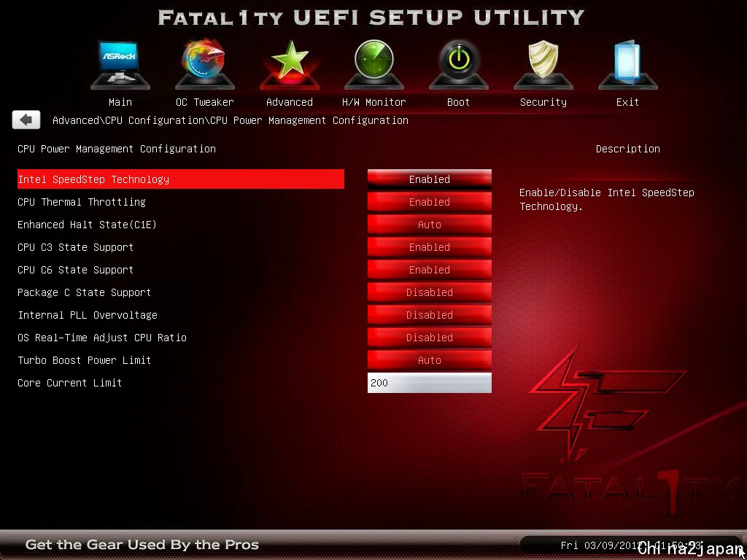Open Package C State Support Disabled option
The height and width of the screenshot is (560, 747).
pos(429,292)
